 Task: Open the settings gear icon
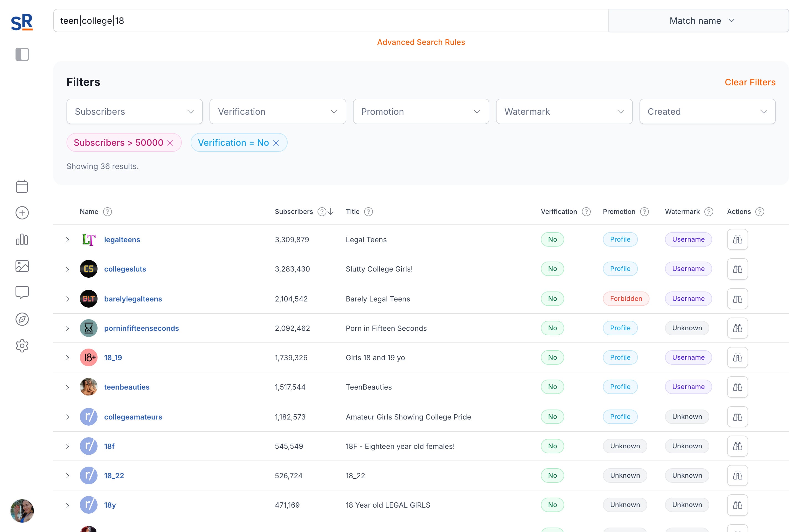tap(22, 346)
